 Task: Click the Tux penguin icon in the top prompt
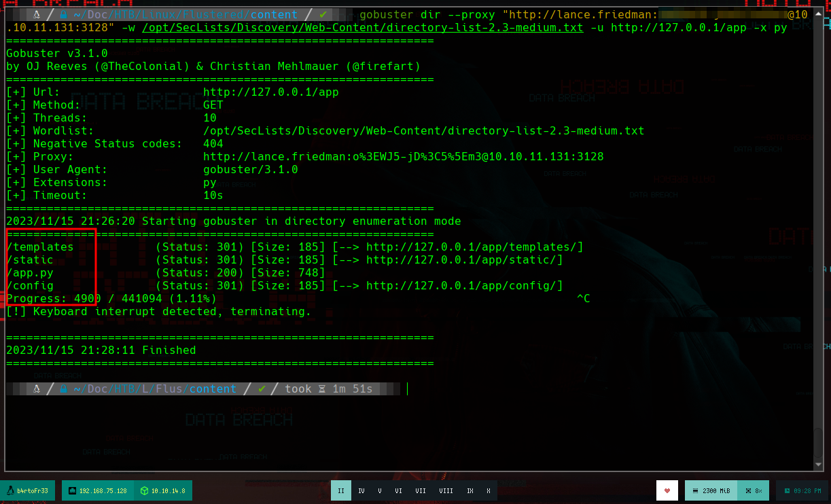point(37,15)
